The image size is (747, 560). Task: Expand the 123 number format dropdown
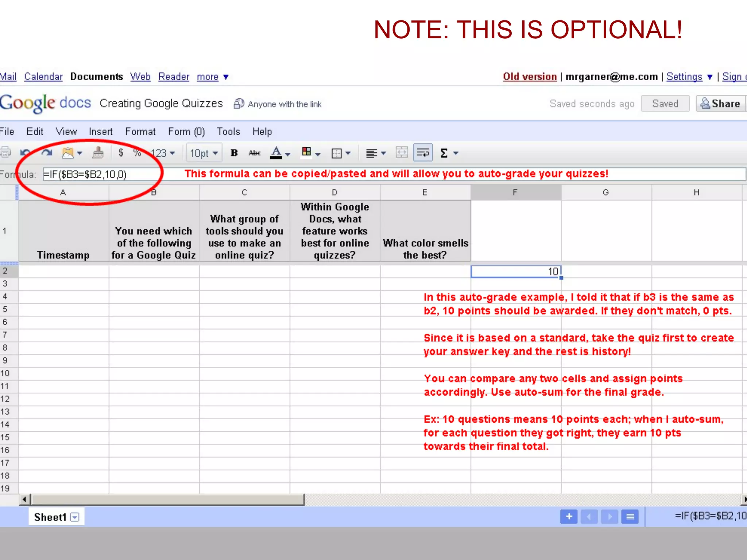pos(163,153)
